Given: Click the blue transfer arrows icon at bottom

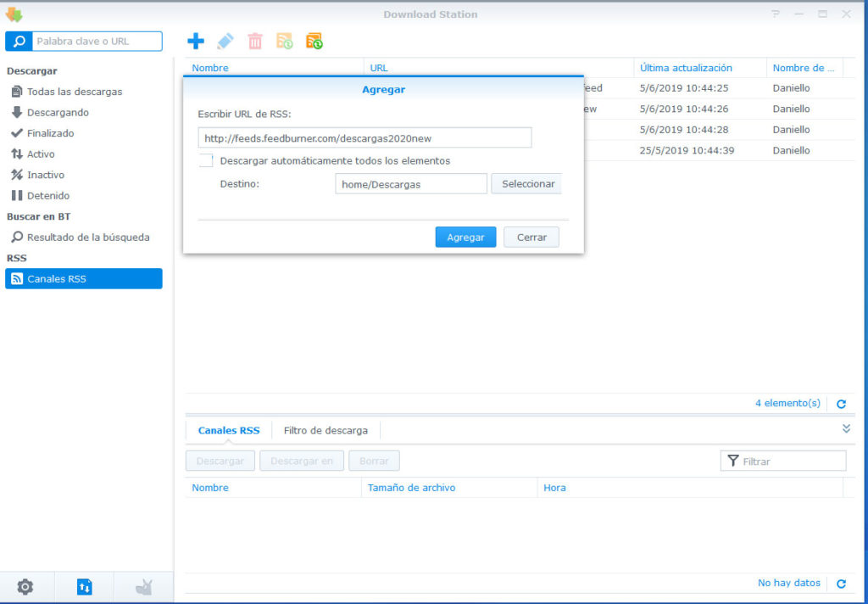Looking at the screenshot, I should [84, 587].
